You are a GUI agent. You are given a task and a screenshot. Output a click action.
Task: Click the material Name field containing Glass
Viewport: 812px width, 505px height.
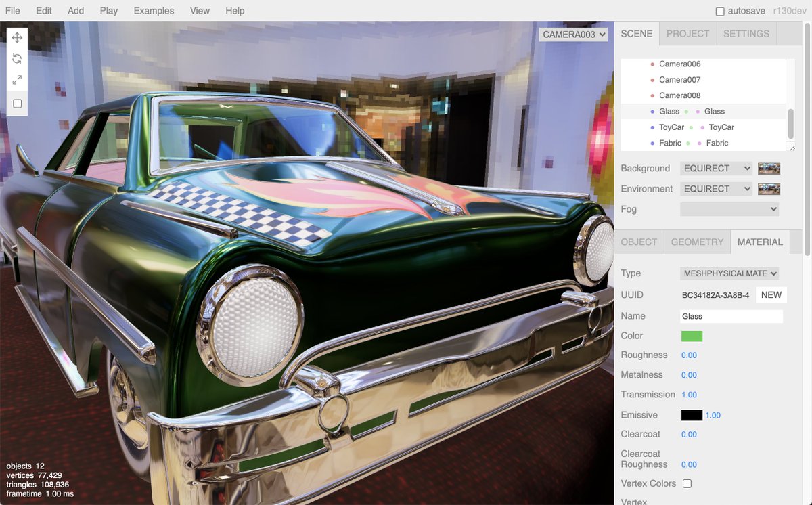(731, 316)
